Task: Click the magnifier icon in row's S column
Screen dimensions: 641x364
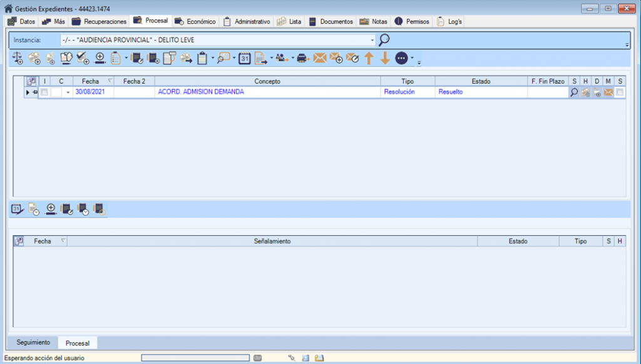Action: [574, 92]
